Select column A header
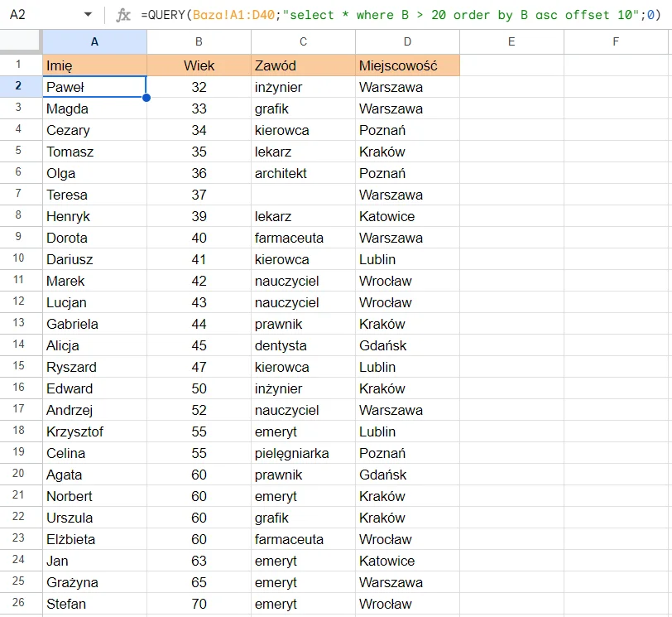The height and width of the screenshot is (617, 672). [94, 41]
